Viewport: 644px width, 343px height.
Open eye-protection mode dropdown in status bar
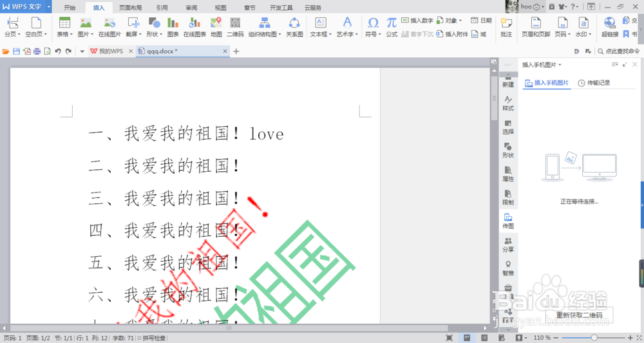526,338
